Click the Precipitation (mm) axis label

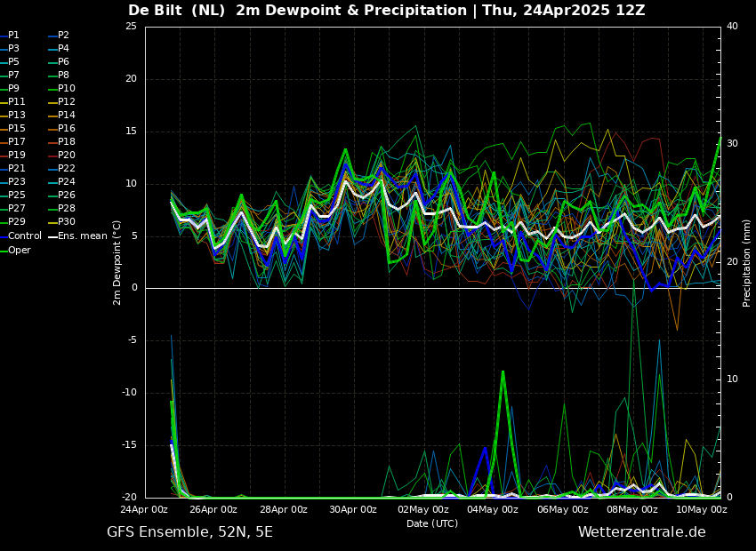click(747, 262)
